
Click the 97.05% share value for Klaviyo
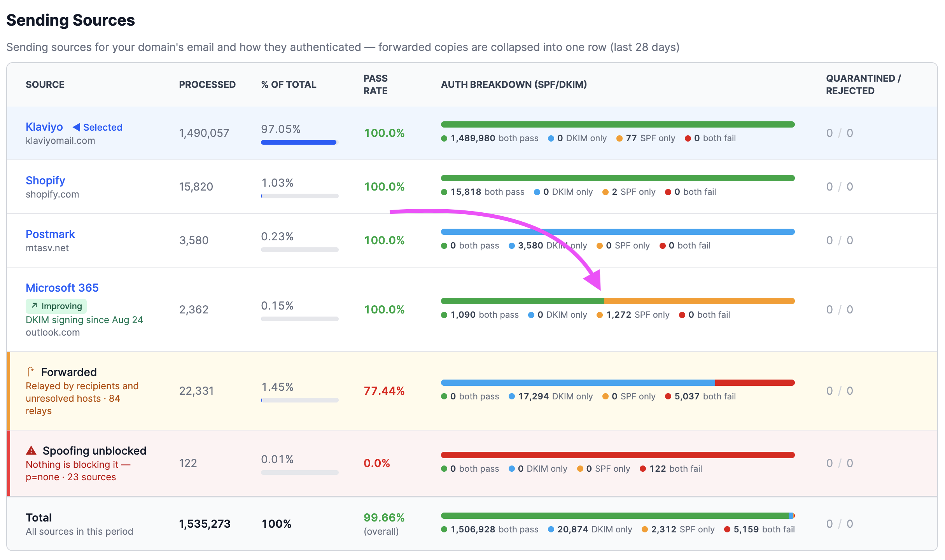(x=281, y=129)
